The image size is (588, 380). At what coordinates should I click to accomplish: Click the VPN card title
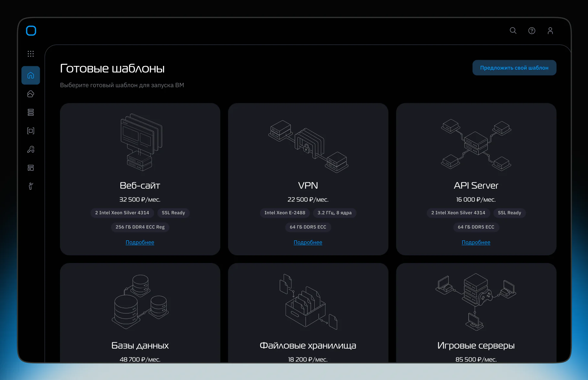pos(308,185)
